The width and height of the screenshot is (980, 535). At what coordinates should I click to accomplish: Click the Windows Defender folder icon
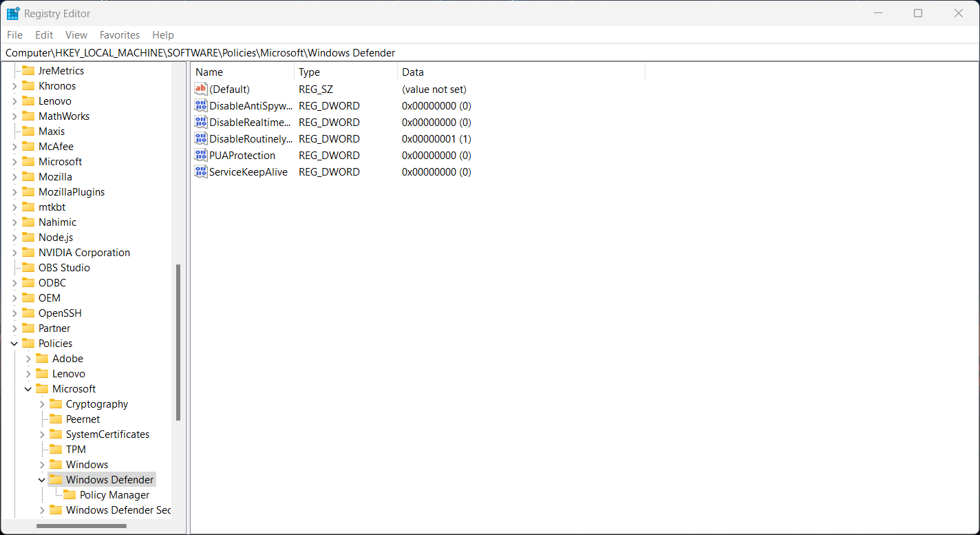point(56,479)
